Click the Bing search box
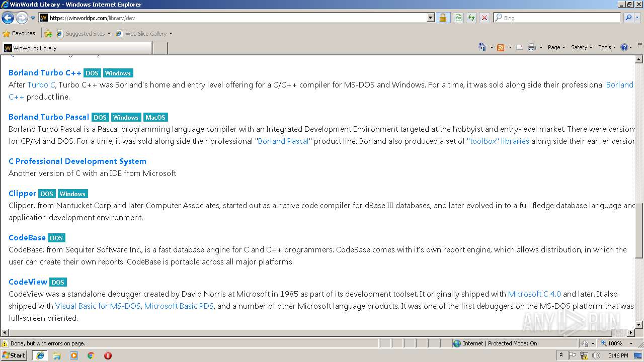 click(557, 18)
